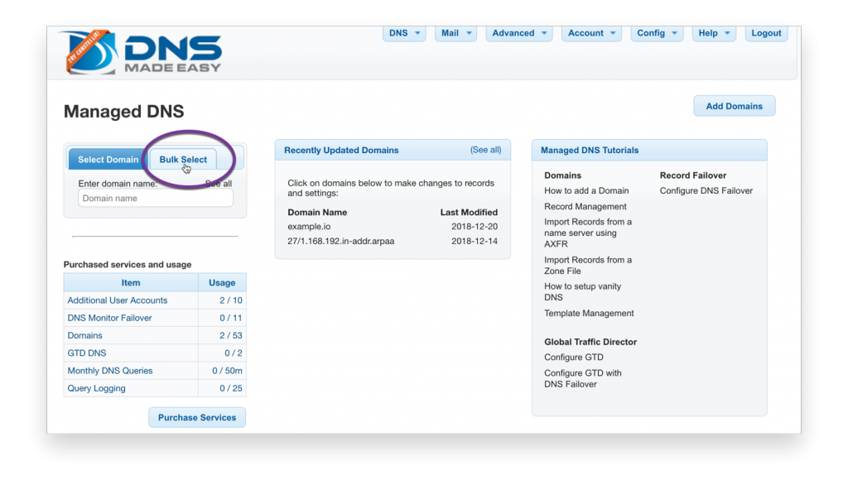Switch to the Bulk Select tab
The width and height of the screenshot is (848, 504).
click(183, 160)
